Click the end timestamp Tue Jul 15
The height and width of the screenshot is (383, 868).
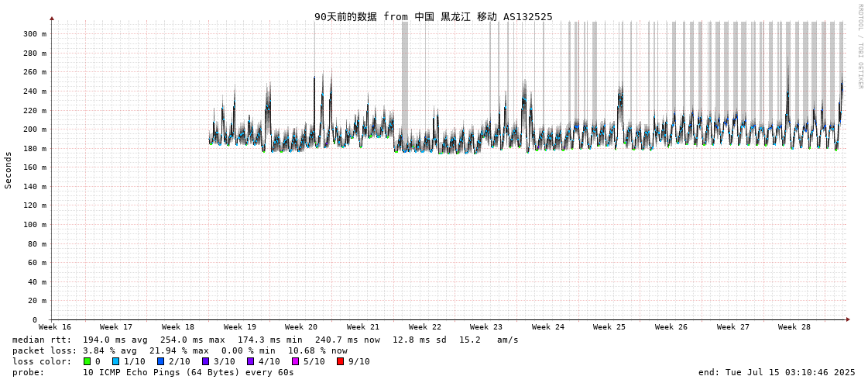click(x=777, y=372)
